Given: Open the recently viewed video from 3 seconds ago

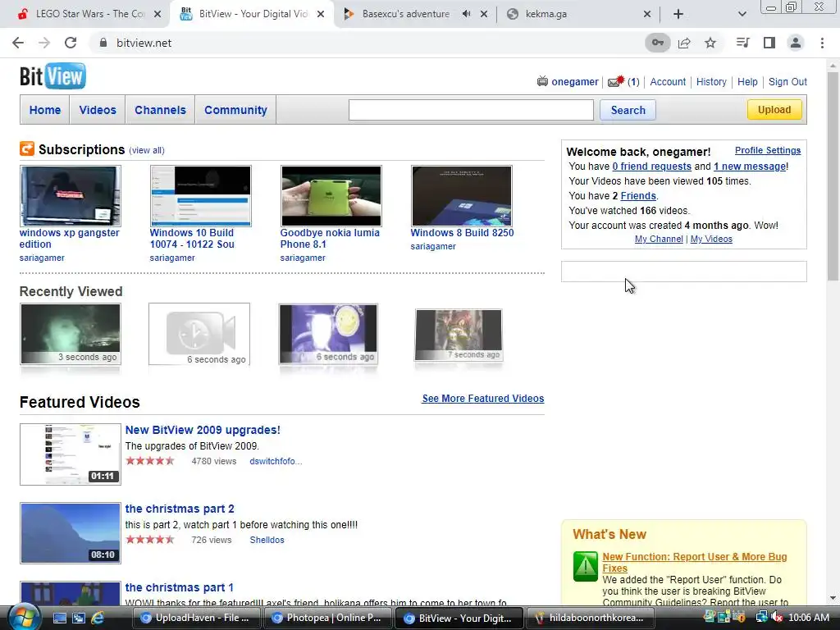Looking at the screenshot, I should (x=71, y=334).
